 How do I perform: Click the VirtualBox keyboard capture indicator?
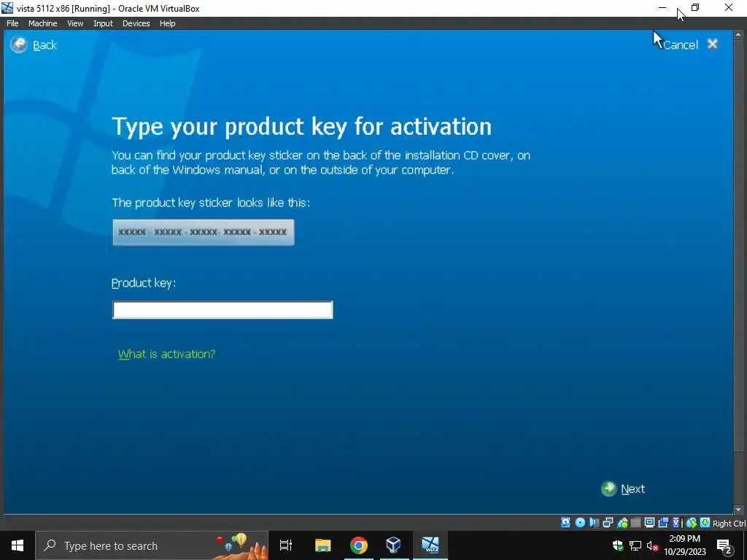pyautogui.click(x=705, y=523)
